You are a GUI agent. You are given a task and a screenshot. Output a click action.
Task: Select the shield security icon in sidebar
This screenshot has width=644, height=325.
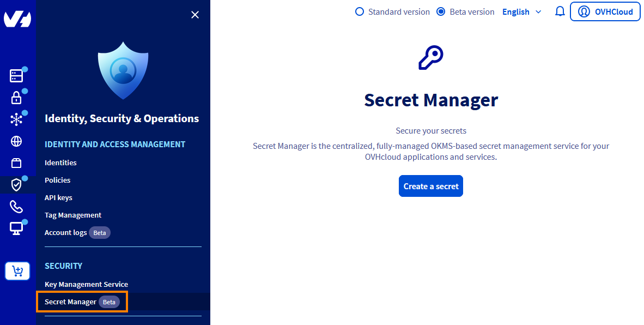click(16, 185)
